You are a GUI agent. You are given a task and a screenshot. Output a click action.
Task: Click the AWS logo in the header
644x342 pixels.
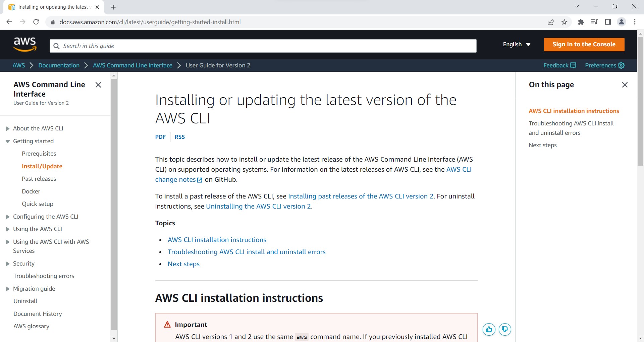[x=24, y=44]
